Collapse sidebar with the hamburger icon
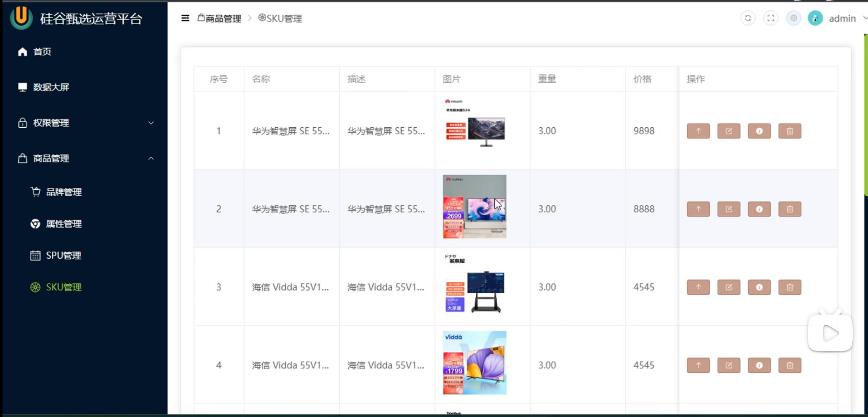The image size is (868, 417). pos(185,18)
